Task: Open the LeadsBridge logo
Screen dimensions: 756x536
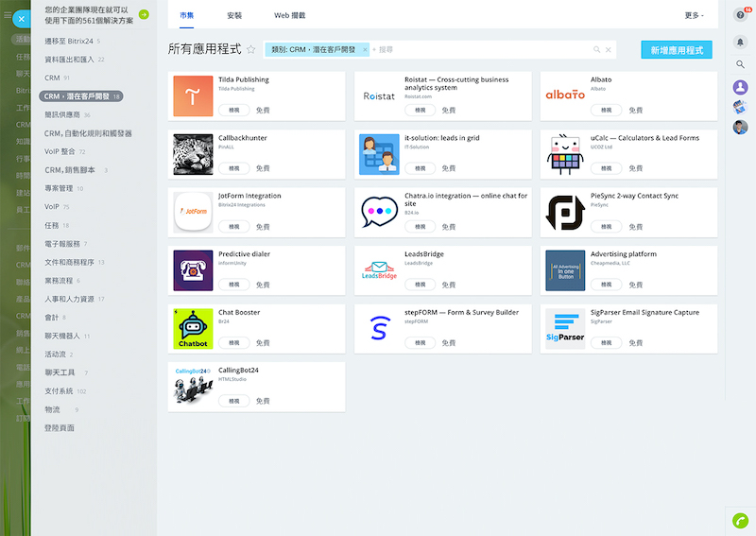Action: (379, 270)
